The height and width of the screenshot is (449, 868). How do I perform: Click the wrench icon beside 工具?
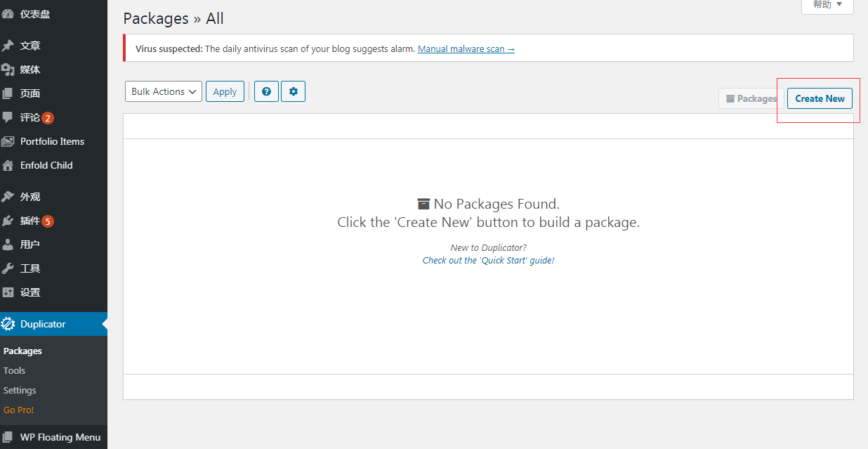click(x=8, y=268)
